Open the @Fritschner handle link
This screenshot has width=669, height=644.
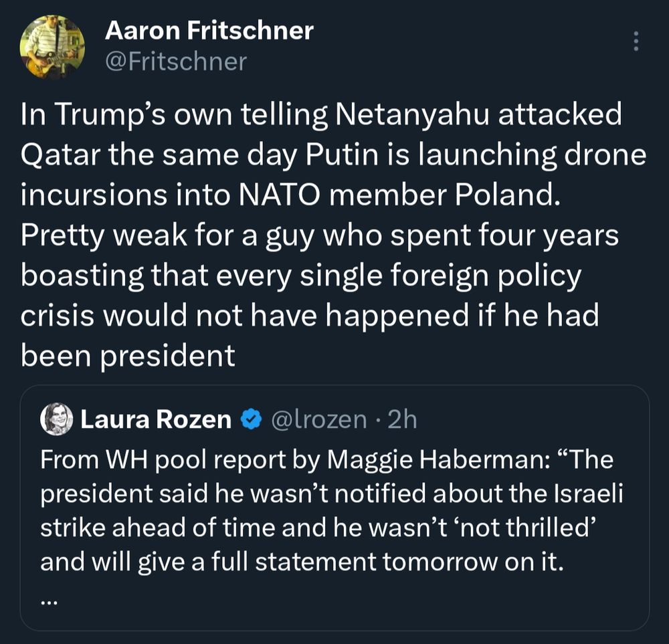[176, 62]
